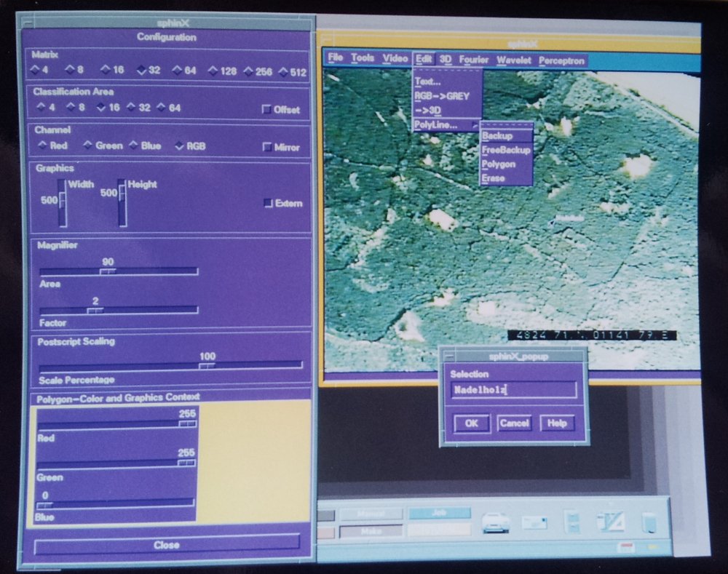The height and width of the screenshot is (574, 728).
Task: Open the Wavelet menu
Action: click(x=514, y=60)
